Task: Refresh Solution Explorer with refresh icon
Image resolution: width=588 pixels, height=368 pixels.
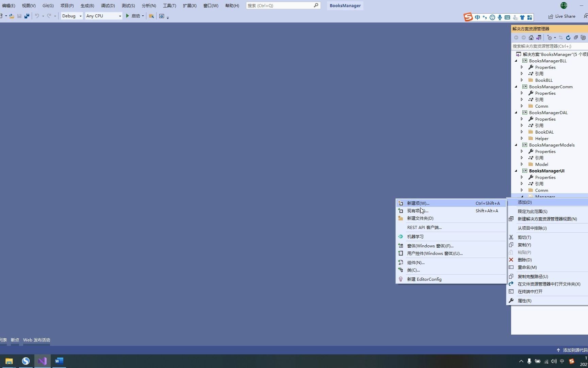Action: click(568, 37)
